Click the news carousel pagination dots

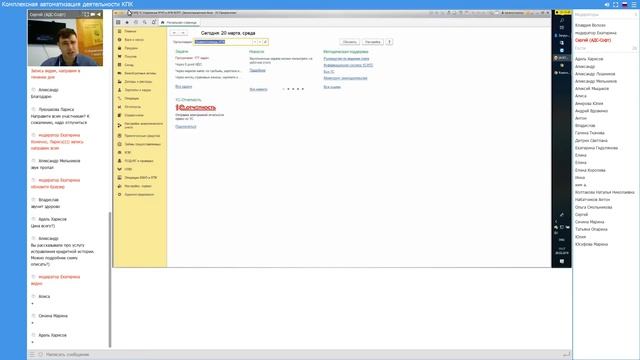click(293, 89)
